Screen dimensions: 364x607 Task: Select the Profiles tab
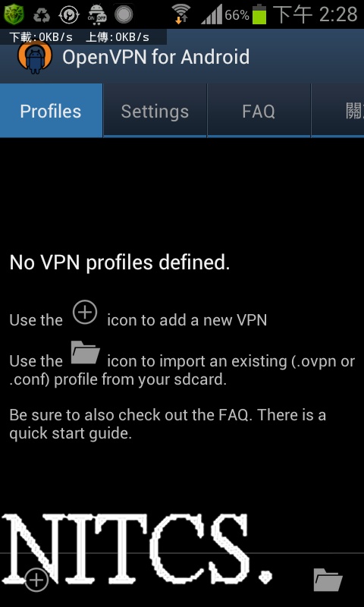51,111
